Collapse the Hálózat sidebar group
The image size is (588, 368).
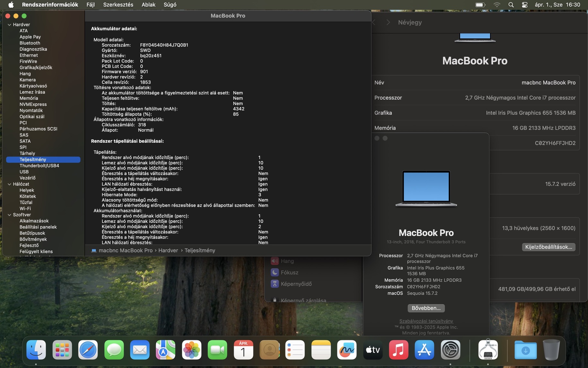coord(9,184)
